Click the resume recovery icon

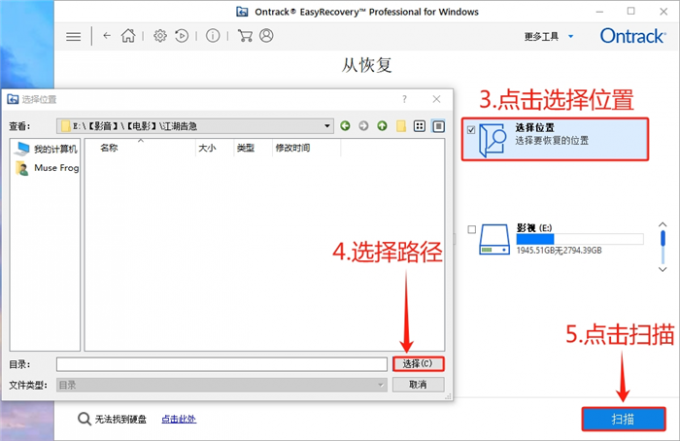[x=182, y=36]
